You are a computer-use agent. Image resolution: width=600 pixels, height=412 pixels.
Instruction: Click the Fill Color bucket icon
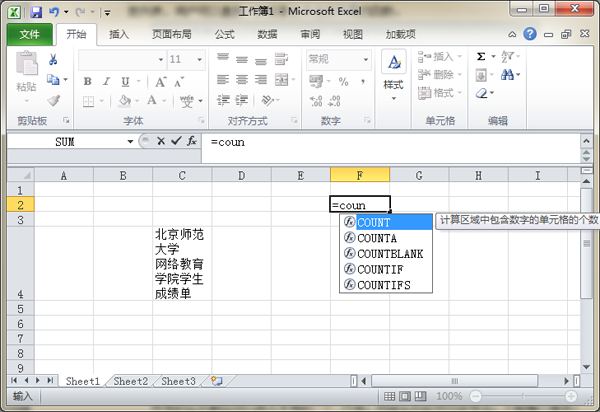point(125,101)
